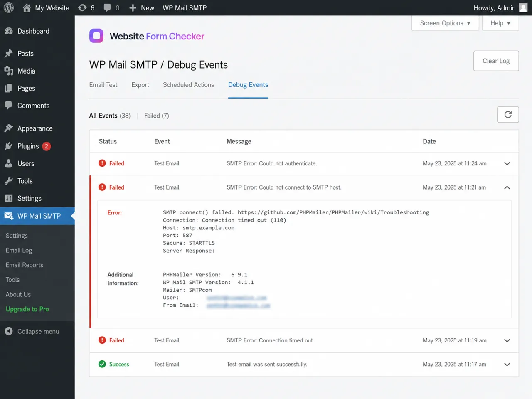Select 'Test email was sent successfully.' message
The height and width of the screenshot is (399, 532).
[x=267, y=364]
